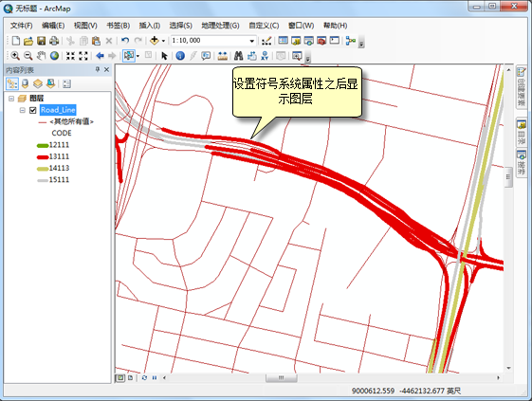Image resolution: width=532 pixels, height=401 pixels.
Task: Choose the Select Elements arrow tool
Action: (164, 56)
